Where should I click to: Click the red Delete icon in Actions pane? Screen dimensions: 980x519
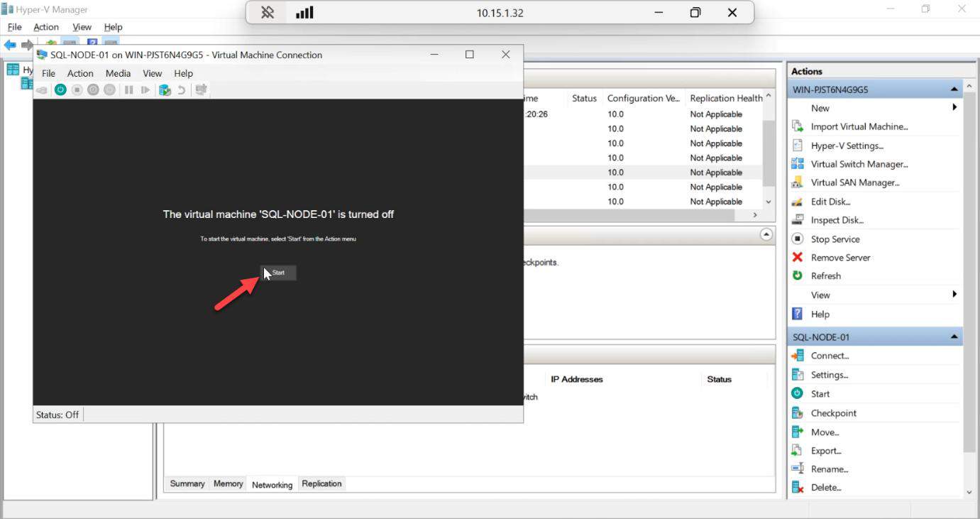point(798,487)
